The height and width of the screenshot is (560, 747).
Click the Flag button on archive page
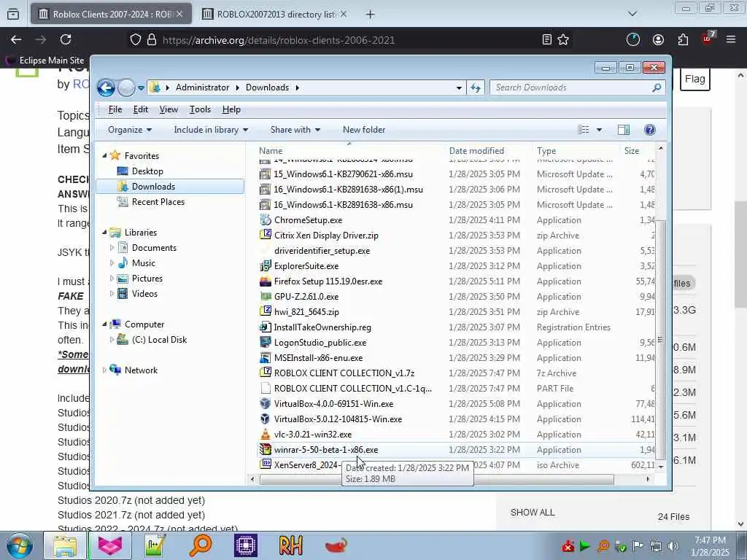pos(695,79)
